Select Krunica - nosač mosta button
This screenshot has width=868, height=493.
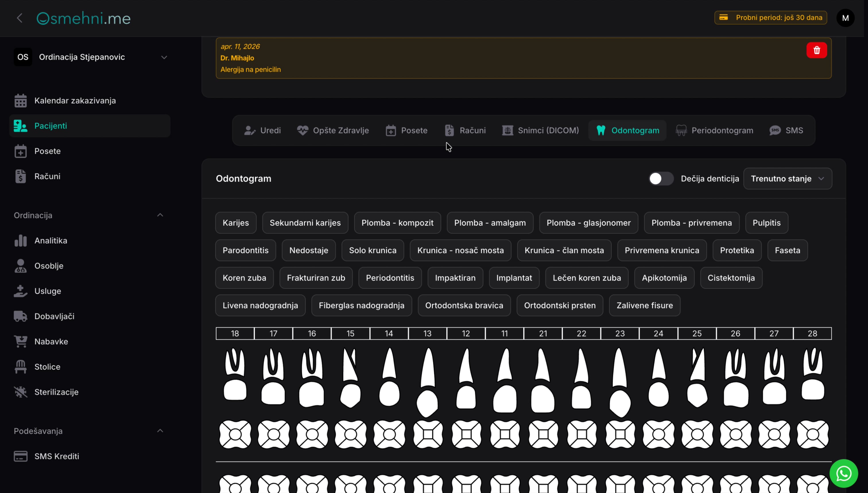tap(460, 250)
